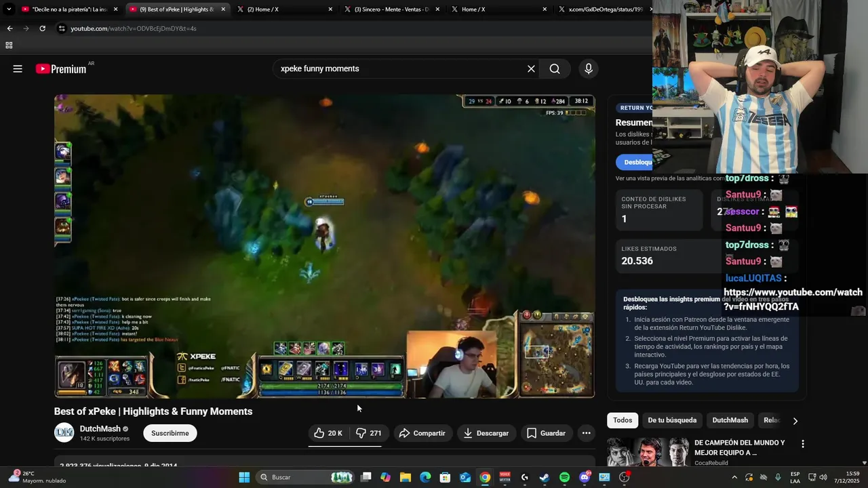
Task: Open the 'De campeón del mundo' video thumbnail
Action: [x=648, y=452]
